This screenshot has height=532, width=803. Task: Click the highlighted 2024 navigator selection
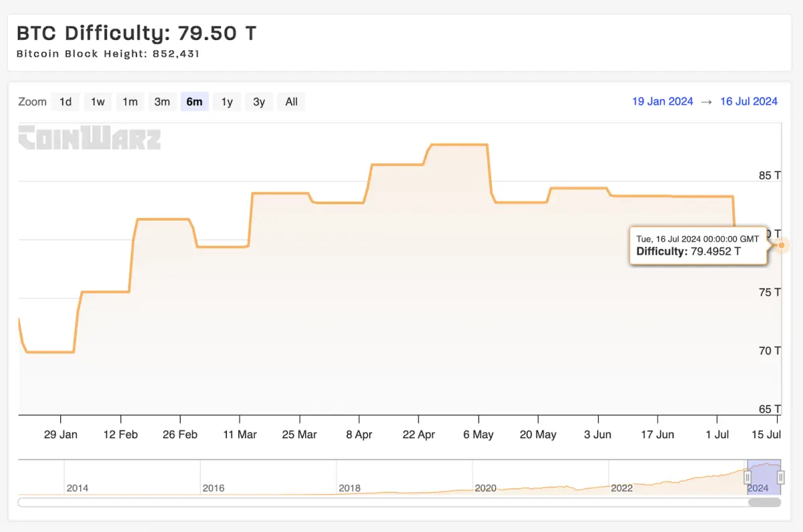(764, 477)
